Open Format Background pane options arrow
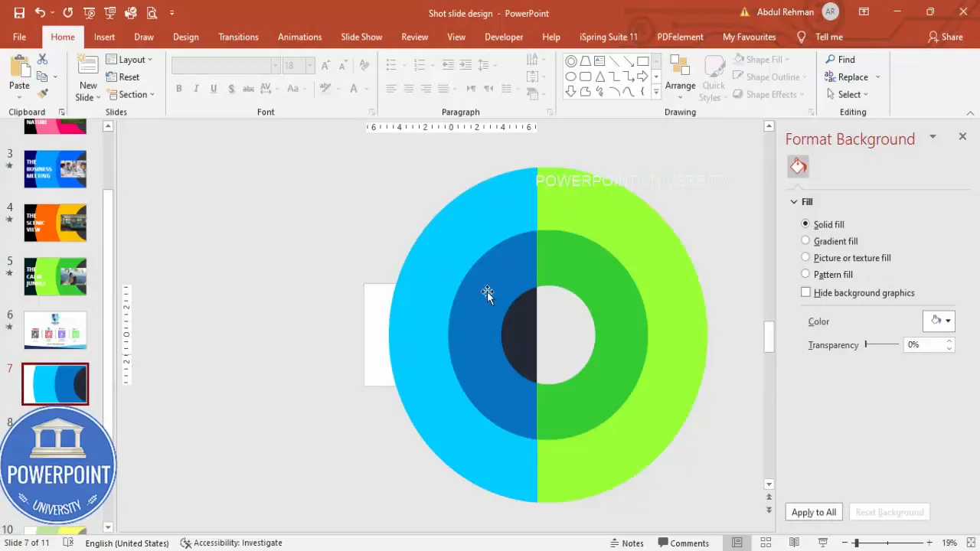Viewport: 980px width, 551px height. click(933, 137)
